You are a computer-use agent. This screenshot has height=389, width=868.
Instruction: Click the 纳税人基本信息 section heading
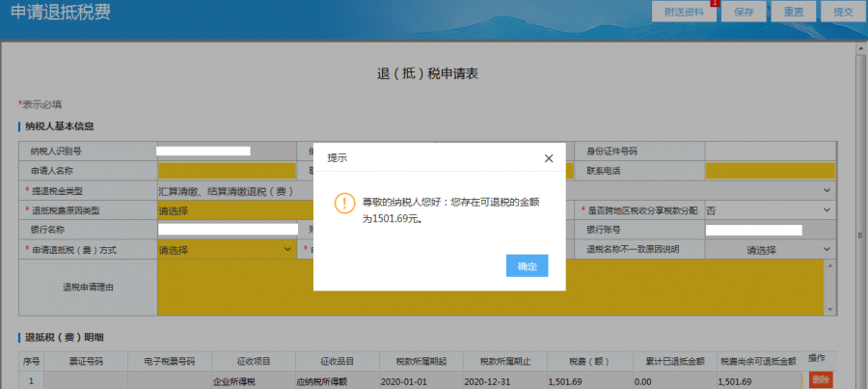[x=58, y=126]
